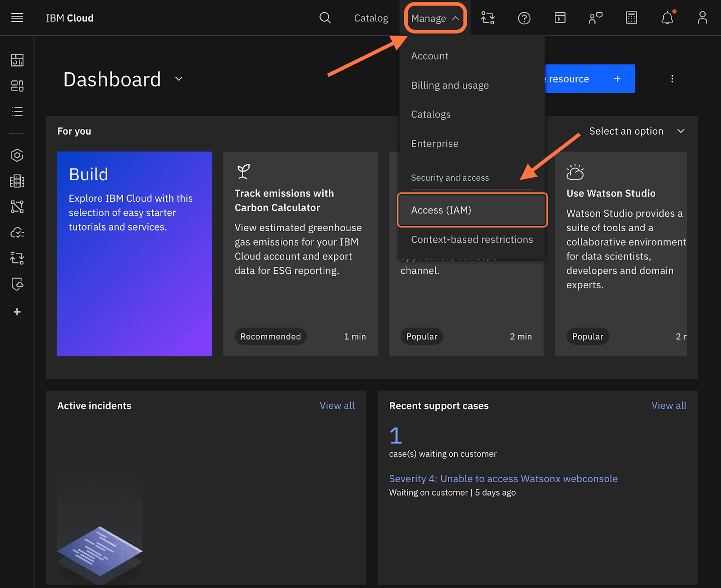View notifications bell icon
This screenshot has height=588, width=721.
tap(667, 18)
